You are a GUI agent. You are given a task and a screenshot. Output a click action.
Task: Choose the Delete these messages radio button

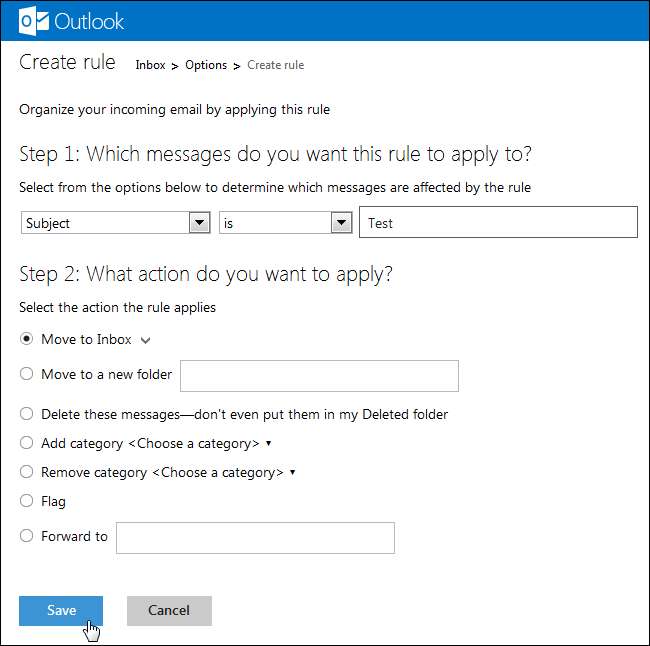click(x=27, y=414)
